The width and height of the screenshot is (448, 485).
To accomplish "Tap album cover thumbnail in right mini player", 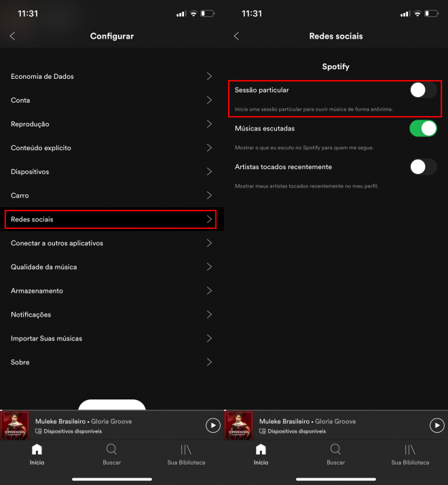I will click(238, 425).
